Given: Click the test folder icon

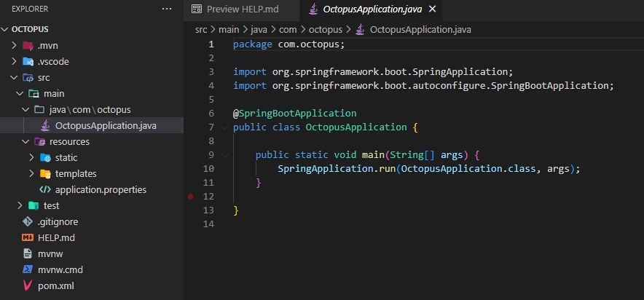Looking at the screenshot, I should pos(34,205).
